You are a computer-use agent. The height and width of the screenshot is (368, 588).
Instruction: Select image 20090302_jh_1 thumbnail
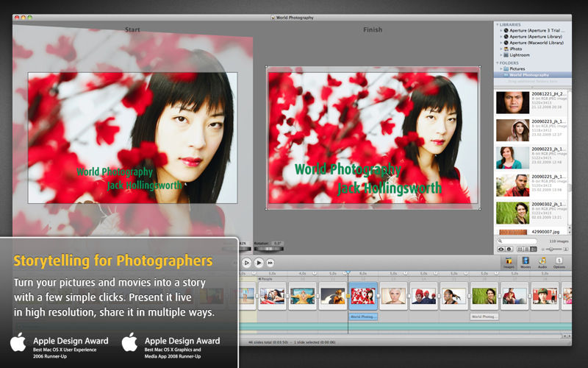(512, 213)
